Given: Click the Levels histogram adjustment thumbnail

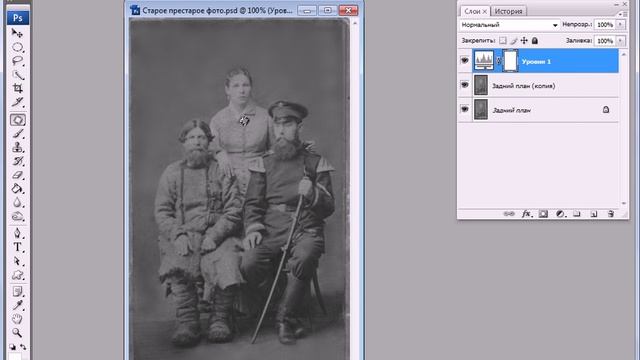Looking at the screenshot, I should [484, 60].
